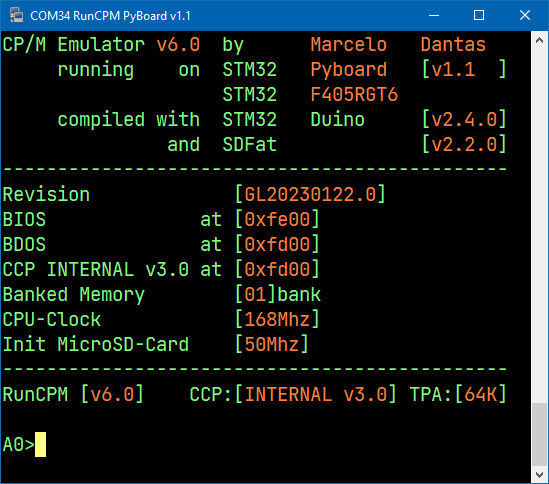Screen dimensions: 549x484
Task: Click the 'TPA:[64K]' text
Action: click(458, 394)
